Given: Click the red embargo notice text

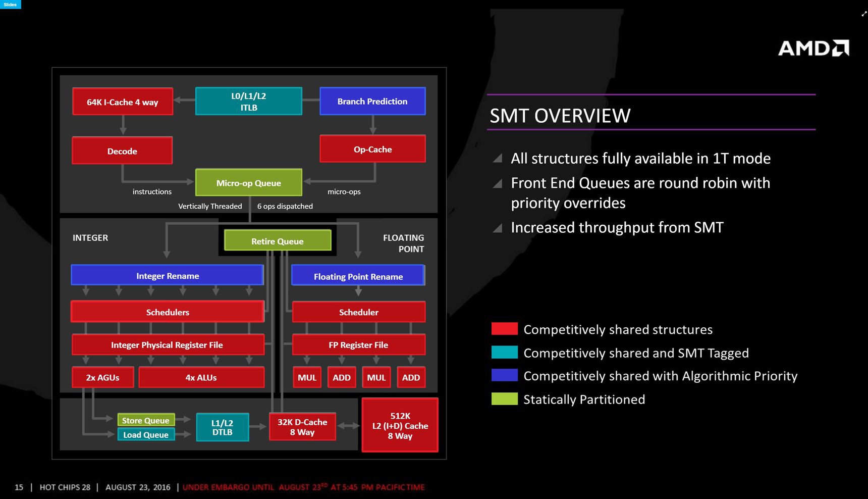Looking at the screenshot, I should pyautogui.click(x=304, y=487).
